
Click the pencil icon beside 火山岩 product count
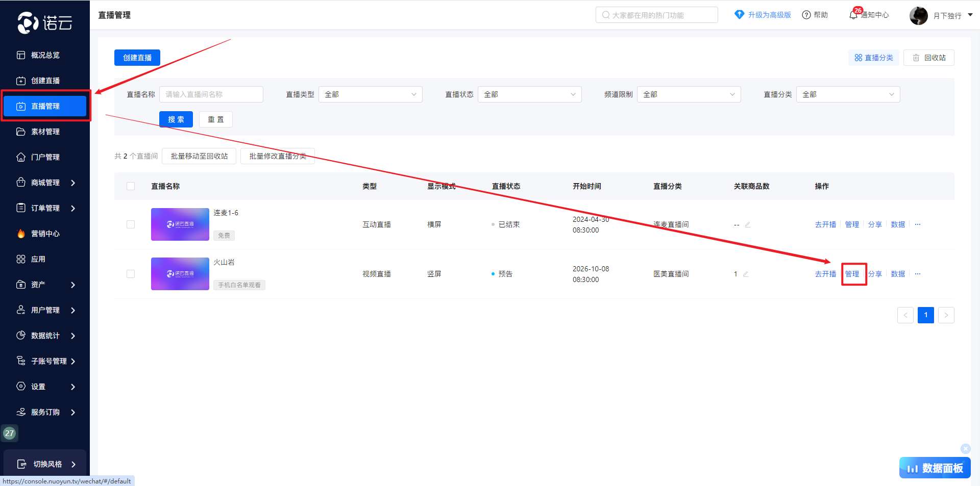pos(746,274)
